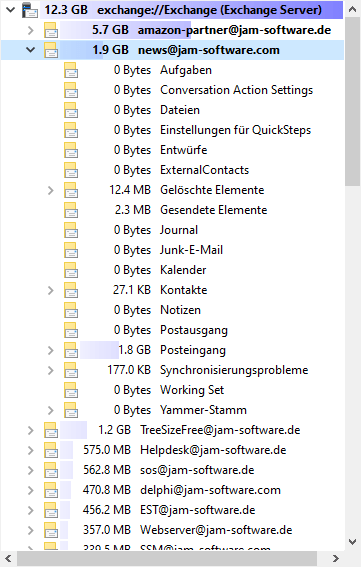Screen dimensions: 361x567
Task: Expand the sos@jam-software.de mailbox
Action: (31, 470)
